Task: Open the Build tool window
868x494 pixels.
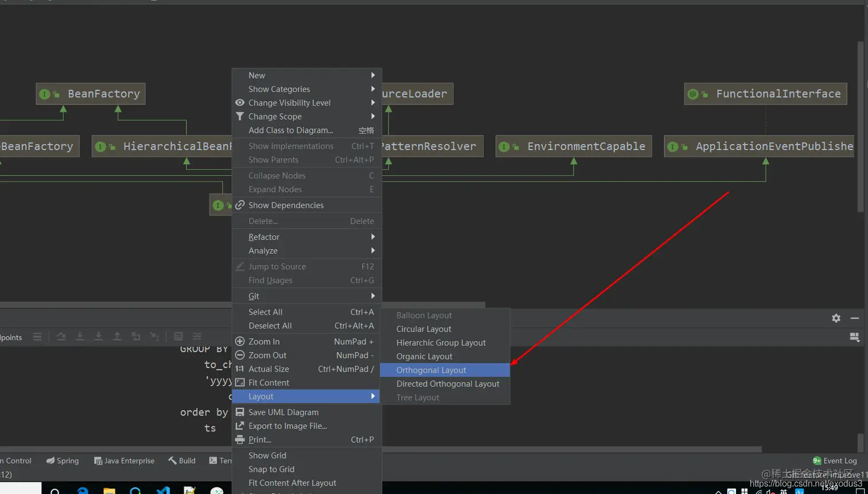Action: point(182,461)
